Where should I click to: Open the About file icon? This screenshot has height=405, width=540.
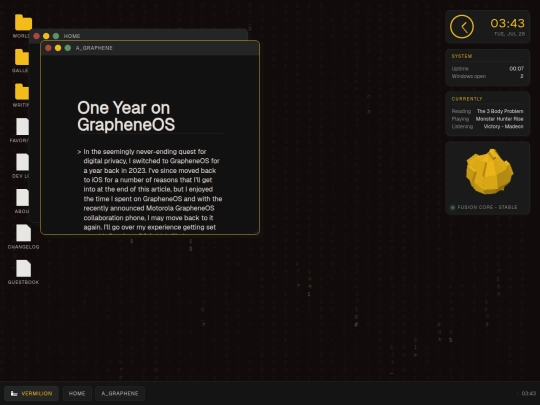click(22, 198)
